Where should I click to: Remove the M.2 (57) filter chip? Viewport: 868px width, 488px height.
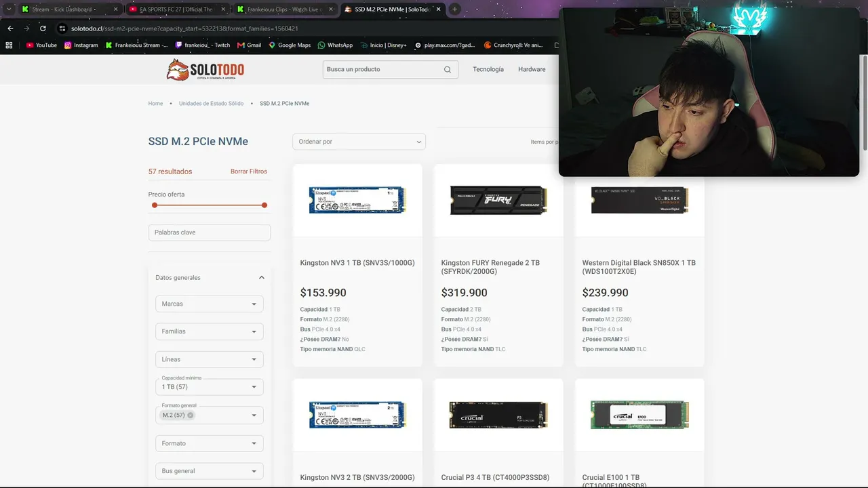click(x=191, y=415)
